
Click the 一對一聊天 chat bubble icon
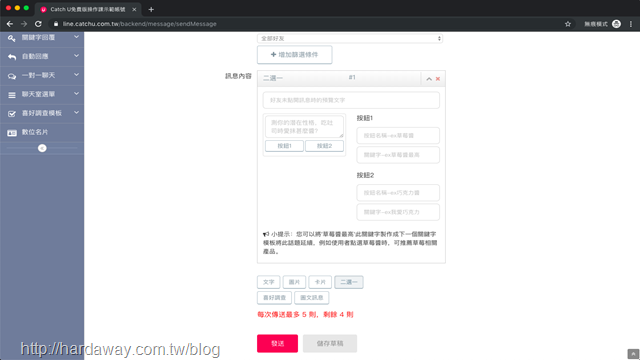point(12,76)
